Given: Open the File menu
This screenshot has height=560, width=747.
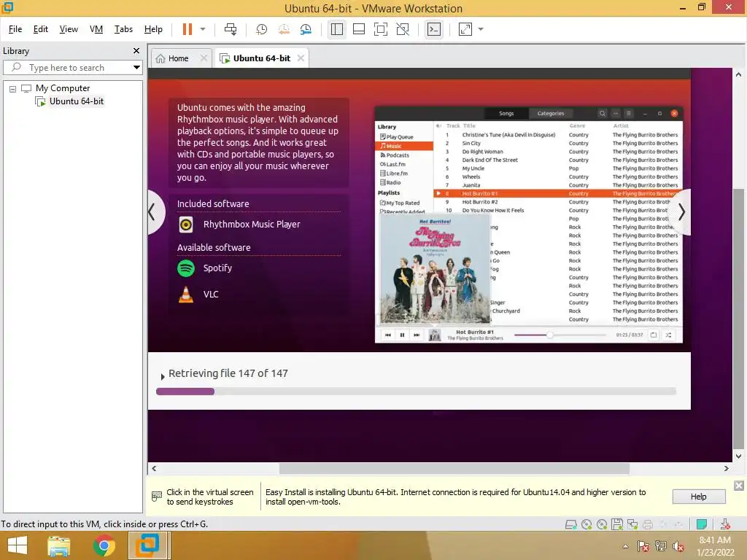Looking at the screenshot, I should pyautogui.click(x=15, y=29).
